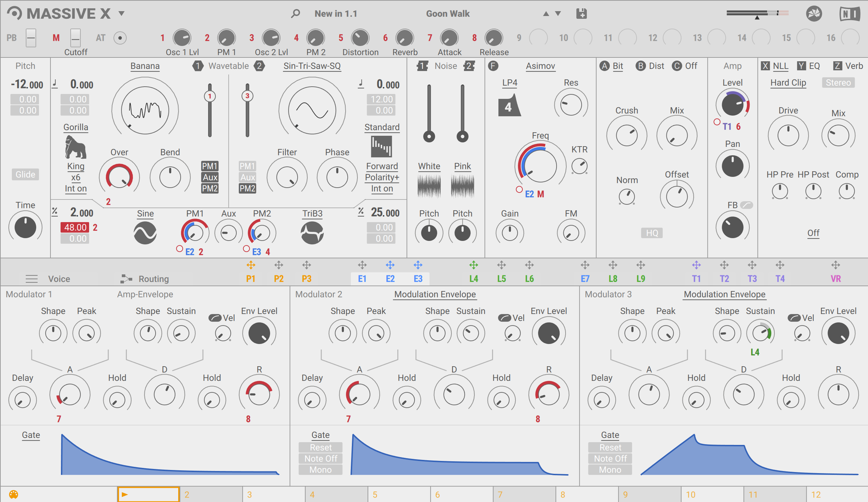Click the save preset floppy icon

(x=581, y=14)
